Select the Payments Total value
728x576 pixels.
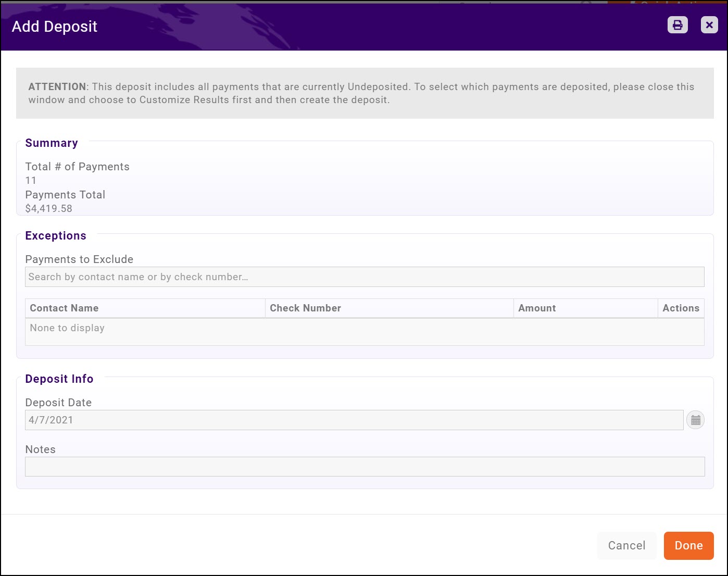[x=48, y=208]
